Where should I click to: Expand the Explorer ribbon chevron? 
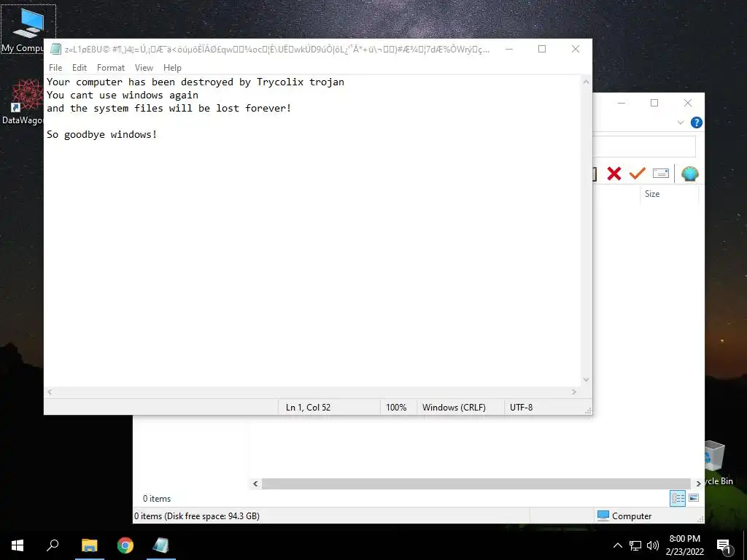pyautogui.click(x=681, y=122)
